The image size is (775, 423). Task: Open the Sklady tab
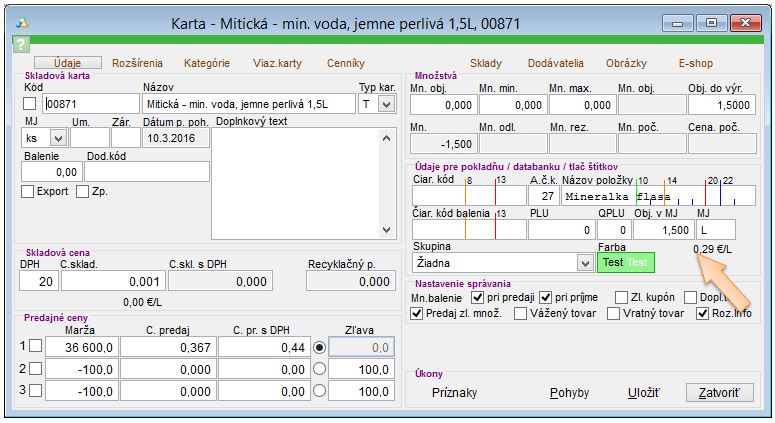(485, 63)
